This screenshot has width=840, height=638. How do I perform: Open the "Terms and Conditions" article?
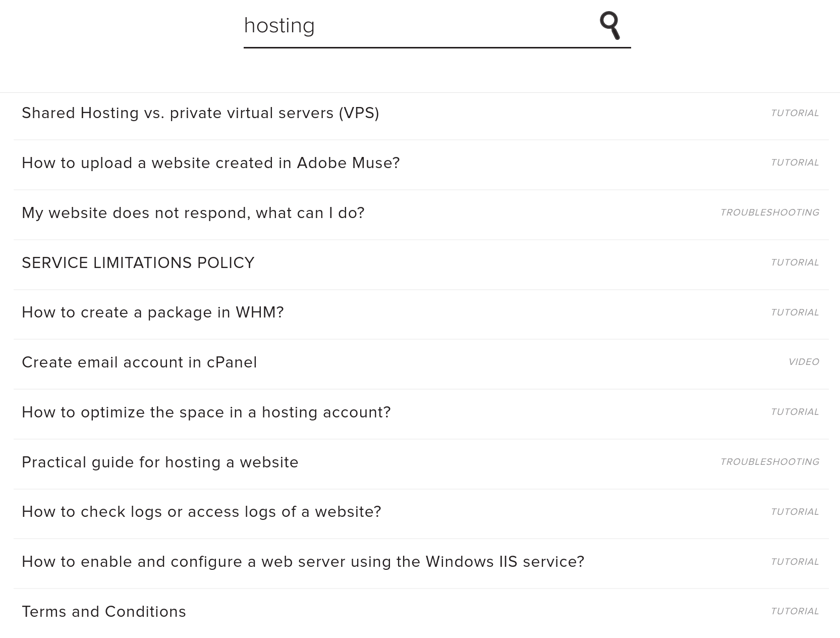click(103, 612)
